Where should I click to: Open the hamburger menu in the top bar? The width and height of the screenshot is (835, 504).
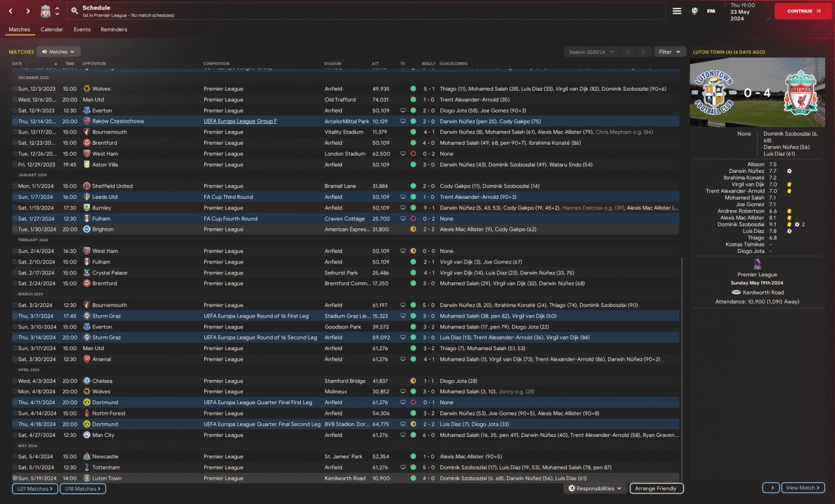coord(677,11)
